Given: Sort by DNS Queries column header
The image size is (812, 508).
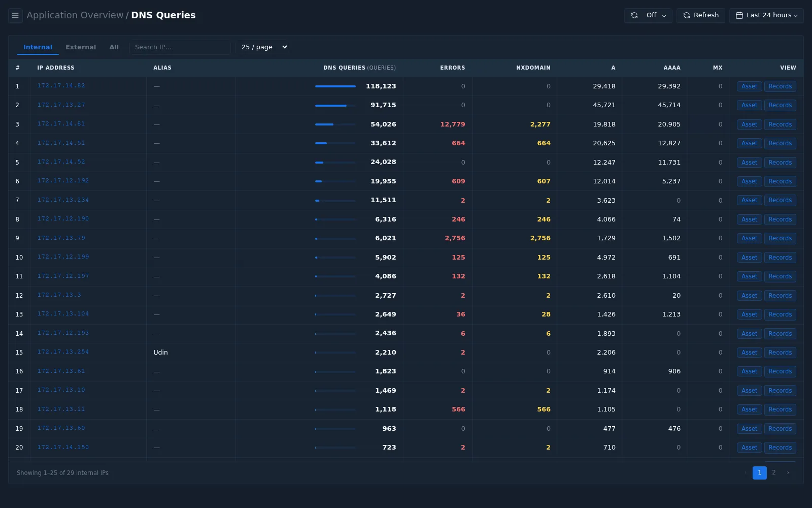Looking at the screenshot, I should (359, 68).
